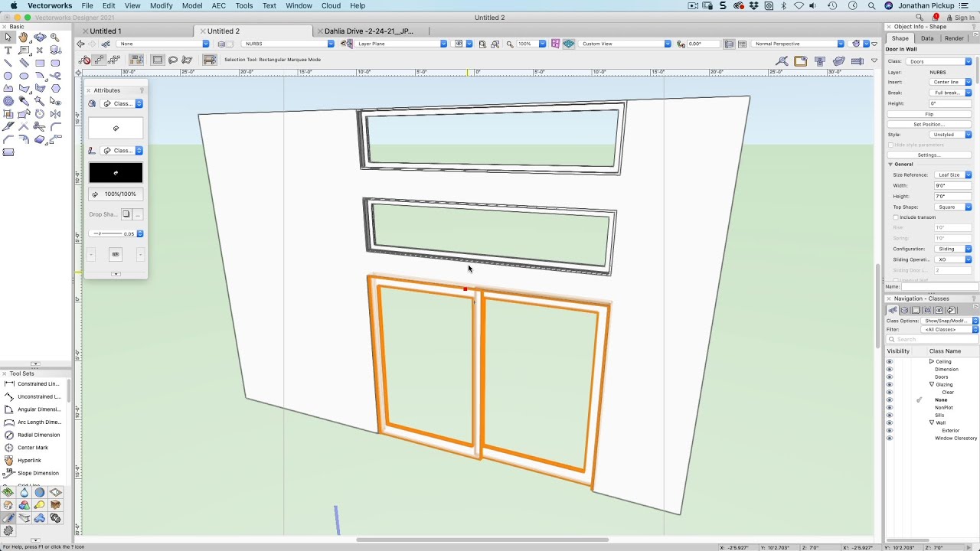980x551 pixels.
Task: Enable the Include transom checkbox
Action: coord(896,217)
